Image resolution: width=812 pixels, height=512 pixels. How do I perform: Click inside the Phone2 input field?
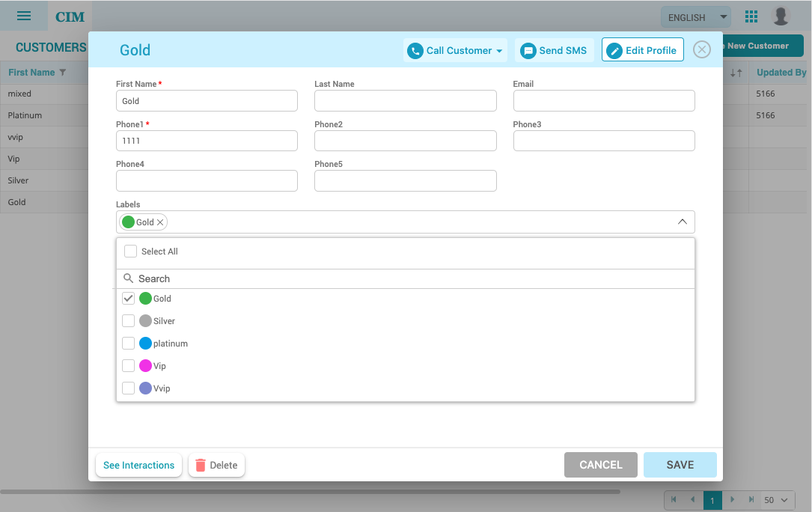click(x=405, y=141)
